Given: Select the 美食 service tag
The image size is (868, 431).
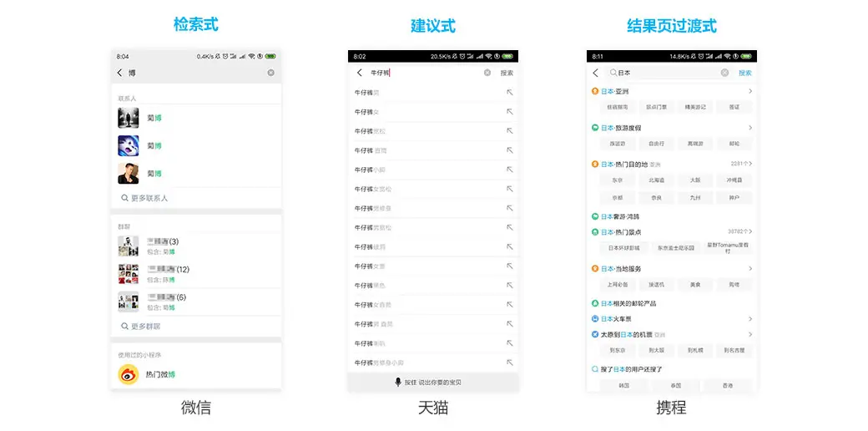Looking at the screenshot, I should pyautogui.click(x=695, y=284).
